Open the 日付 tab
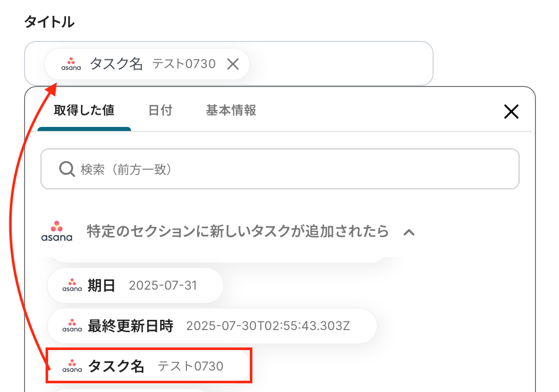 [160, 111]
